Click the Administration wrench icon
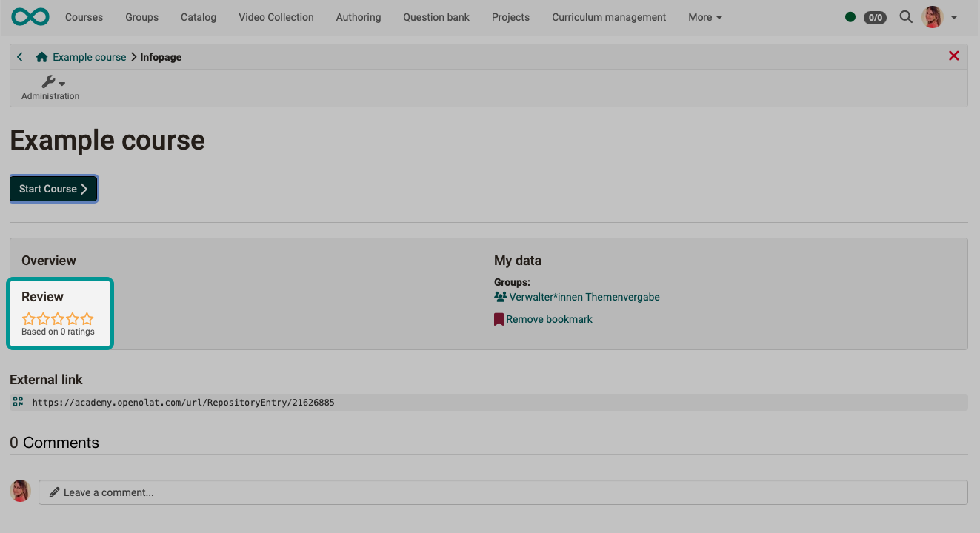 48,81
